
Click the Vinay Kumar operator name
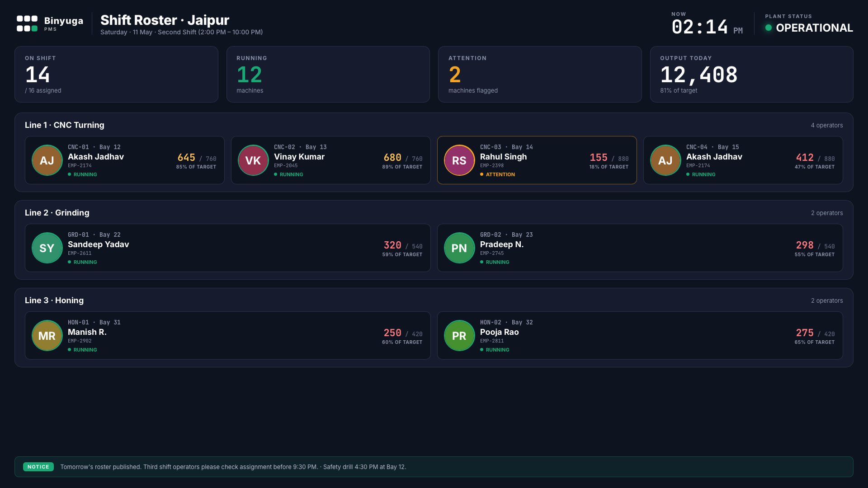tap(299, 157)
